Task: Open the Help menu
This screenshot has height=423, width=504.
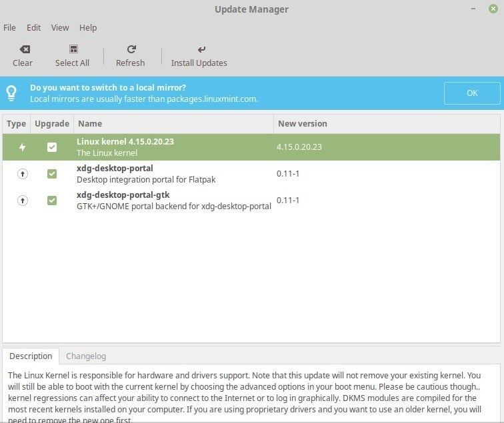Action: pos(88,27)
